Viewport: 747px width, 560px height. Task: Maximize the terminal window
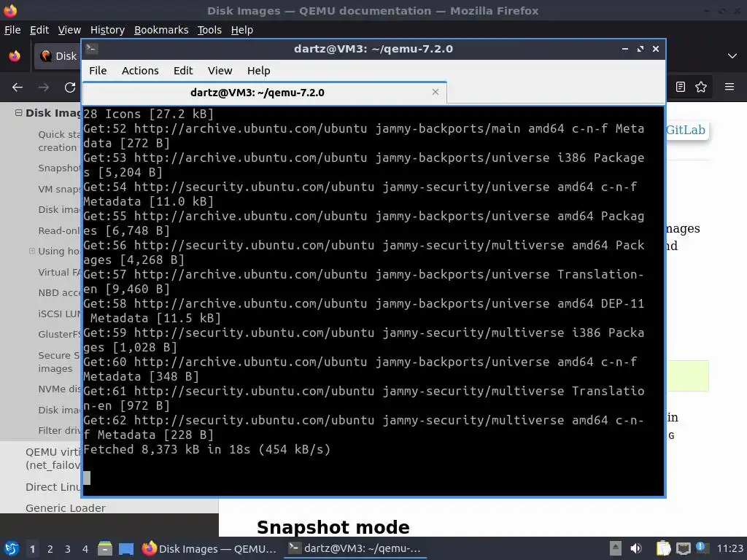(640, 49)
